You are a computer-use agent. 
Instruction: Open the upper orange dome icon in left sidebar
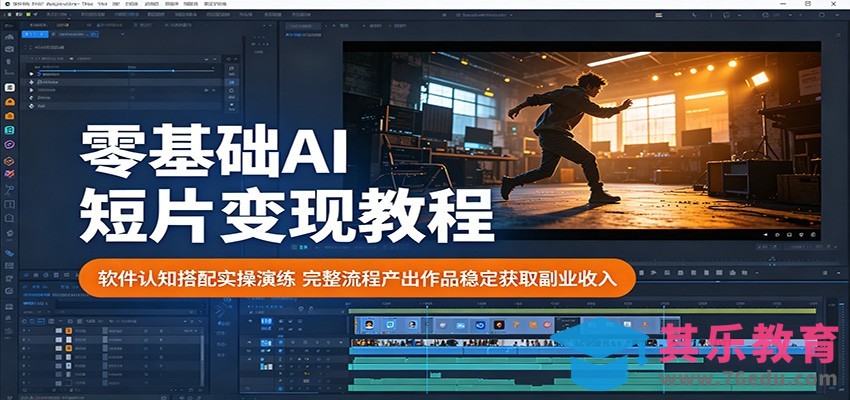pyautogui.click(x=9, y=102)
